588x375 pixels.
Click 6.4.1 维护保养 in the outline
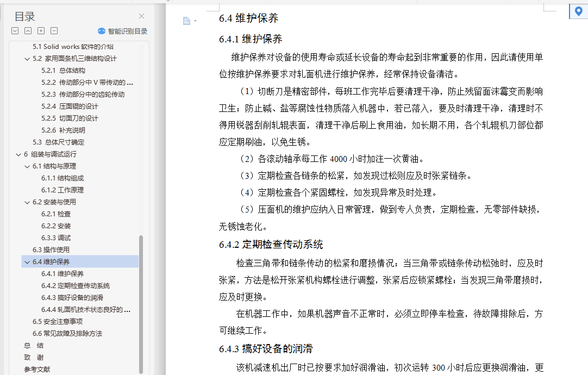pyautogui.click(x=62, y=274)
